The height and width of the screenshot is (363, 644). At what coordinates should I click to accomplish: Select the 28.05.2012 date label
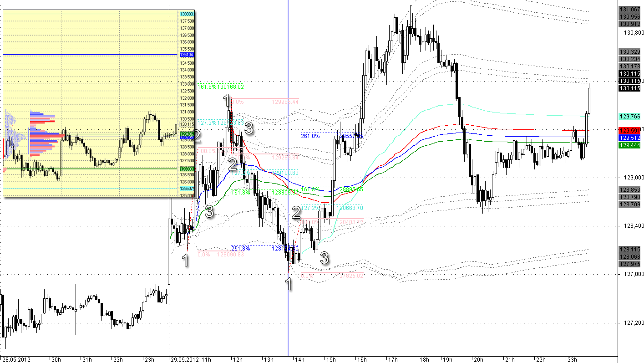pyautogui.click(x=16, y=359)
